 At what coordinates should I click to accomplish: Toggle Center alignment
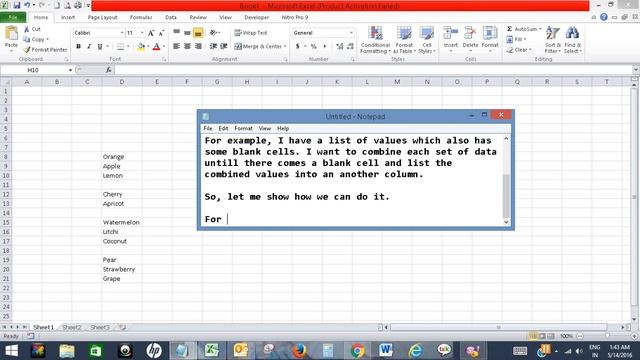[x=187, y=47]
